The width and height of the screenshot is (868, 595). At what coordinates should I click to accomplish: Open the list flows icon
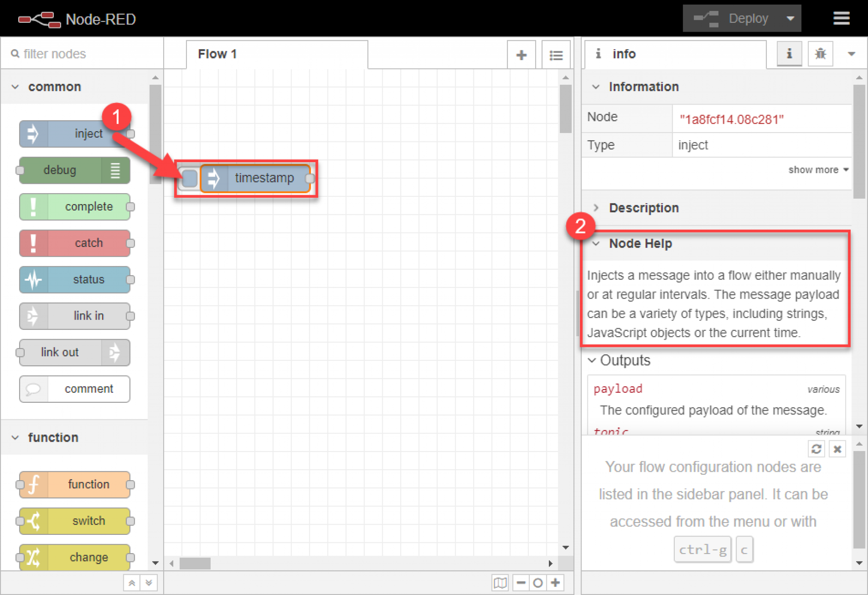(x=556, y=55)
